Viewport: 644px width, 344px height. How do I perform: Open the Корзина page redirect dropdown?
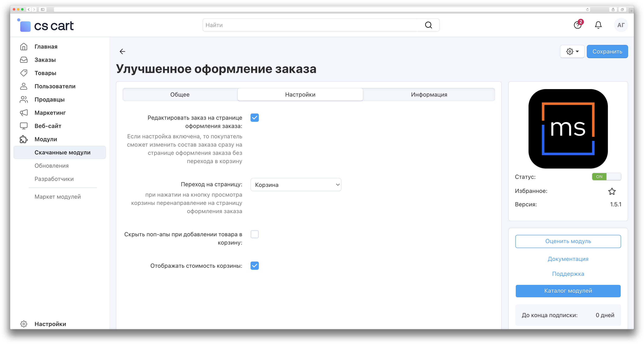(296, 185)
